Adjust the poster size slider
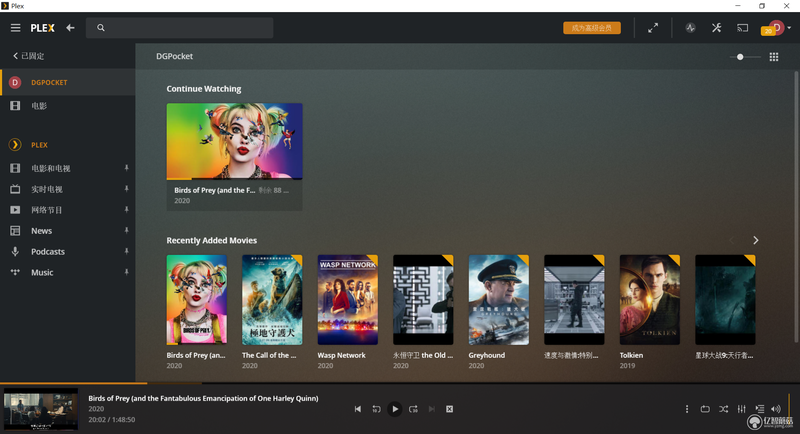Image resolution: width=800 pixels, height=434 pixels. (x=745, y=57)
